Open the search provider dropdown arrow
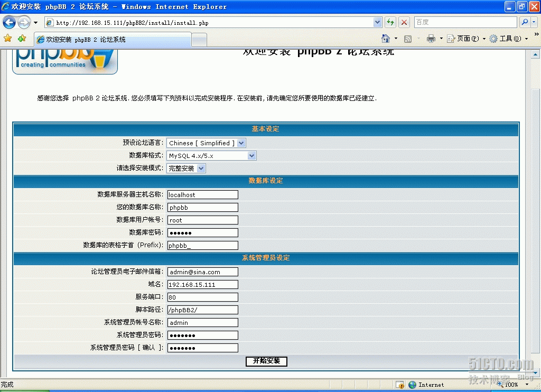This screenshot has width=541, height=392. (x=534, y=22)
